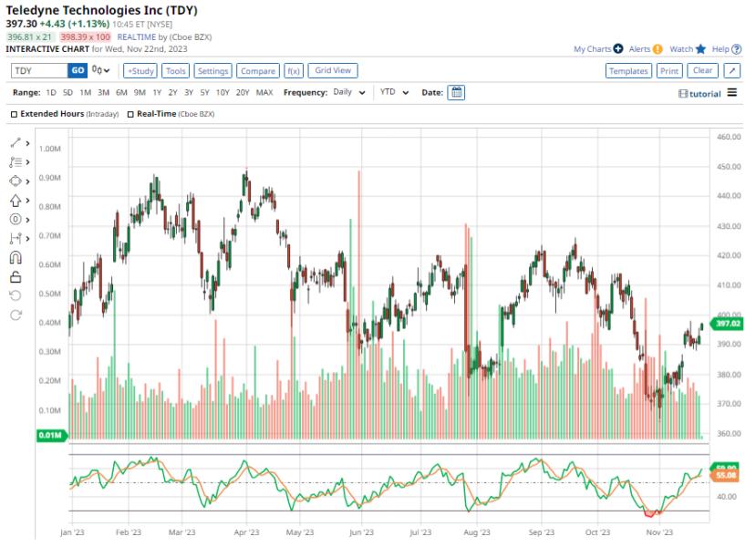Expand the circled zero tool options chevron
Image resolution: width=756 pixels, height=547 pixels.
click(x=27, y=220)
